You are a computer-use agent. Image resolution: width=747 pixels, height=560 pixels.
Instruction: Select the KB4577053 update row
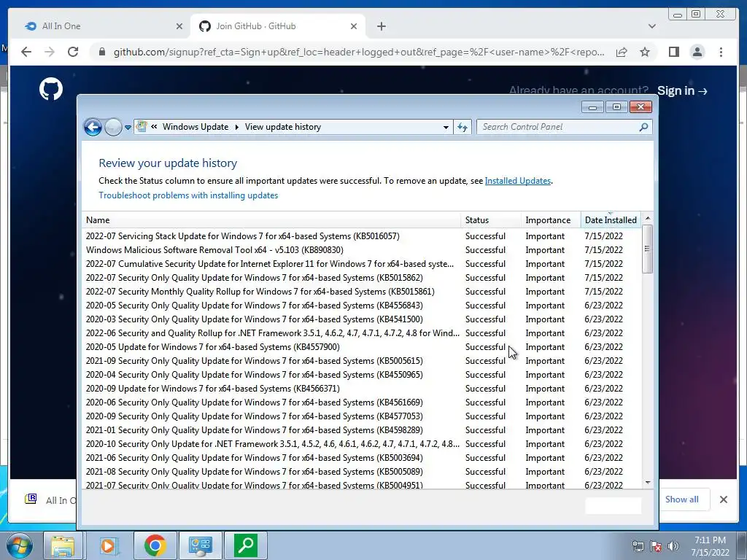click(x=361, y=416)
